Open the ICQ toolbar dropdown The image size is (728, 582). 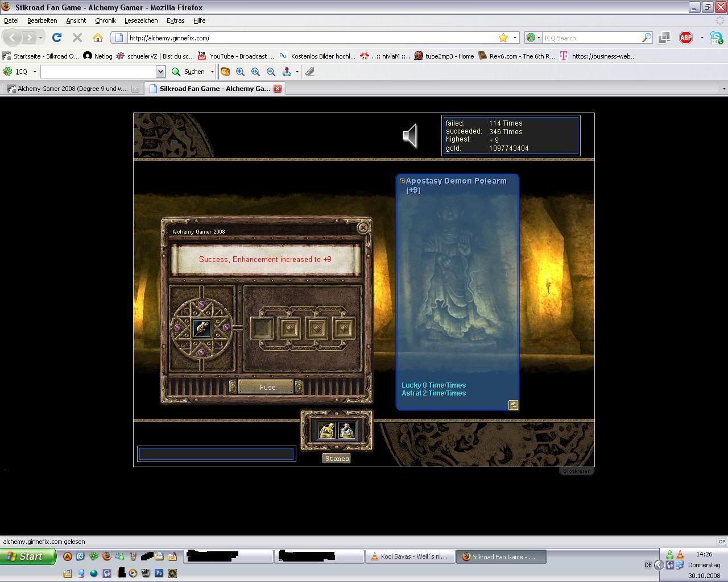tap(35, 72)
